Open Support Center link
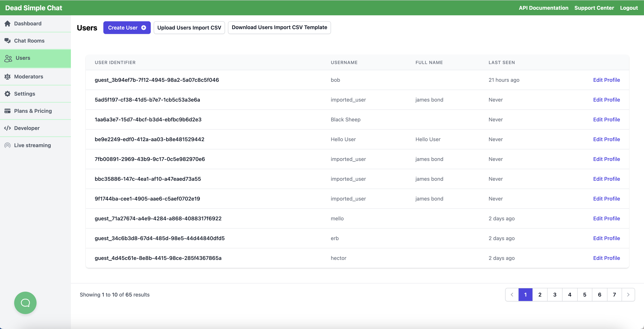644x329 pixels. (x=594, y=8)
